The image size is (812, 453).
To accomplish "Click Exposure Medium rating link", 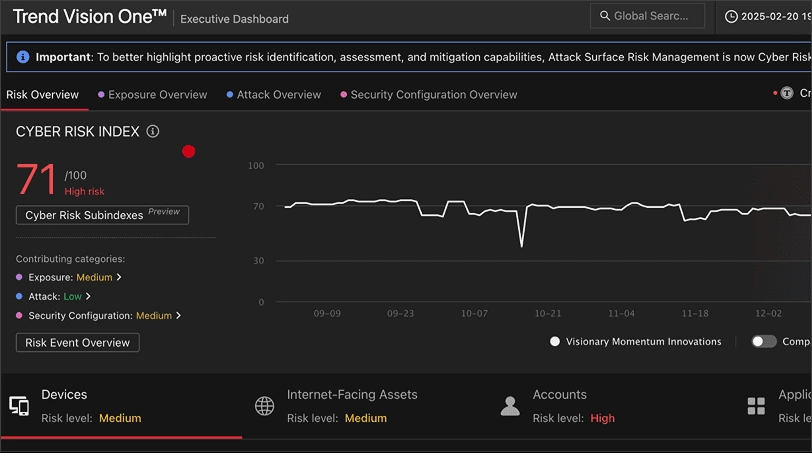I will [94, 277].
